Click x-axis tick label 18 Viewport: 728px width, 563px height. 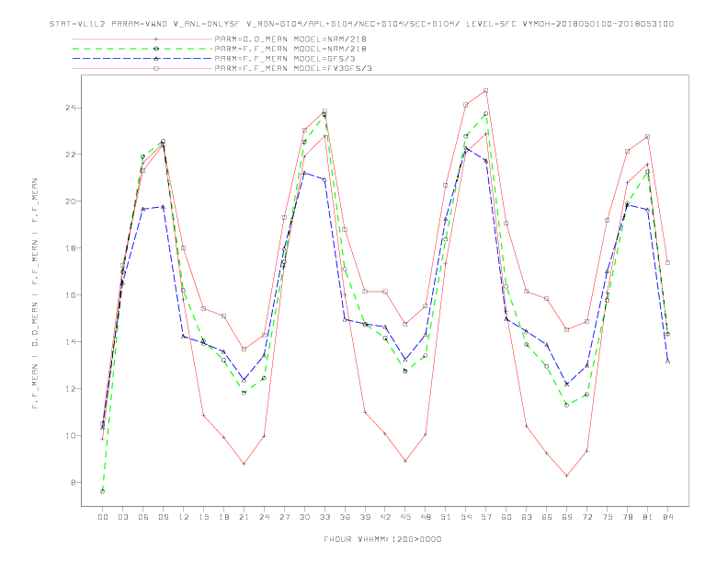(x=223, y=517)
